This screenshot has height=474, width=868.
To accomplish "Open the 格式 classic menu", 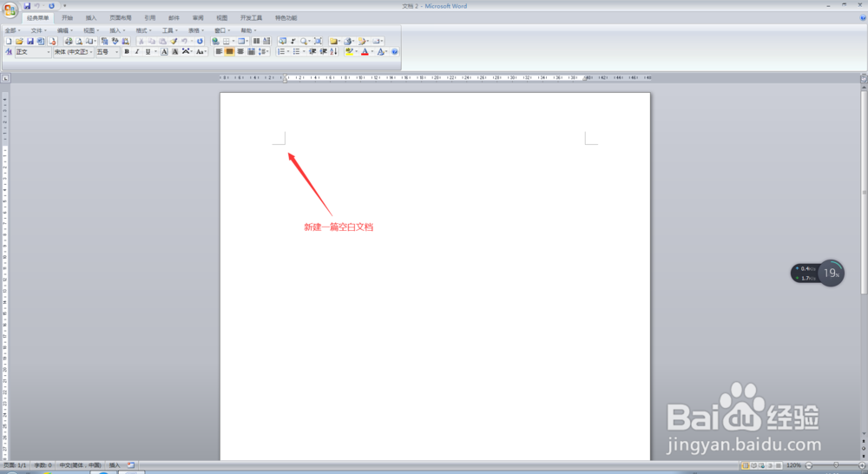I will (143, 30).
